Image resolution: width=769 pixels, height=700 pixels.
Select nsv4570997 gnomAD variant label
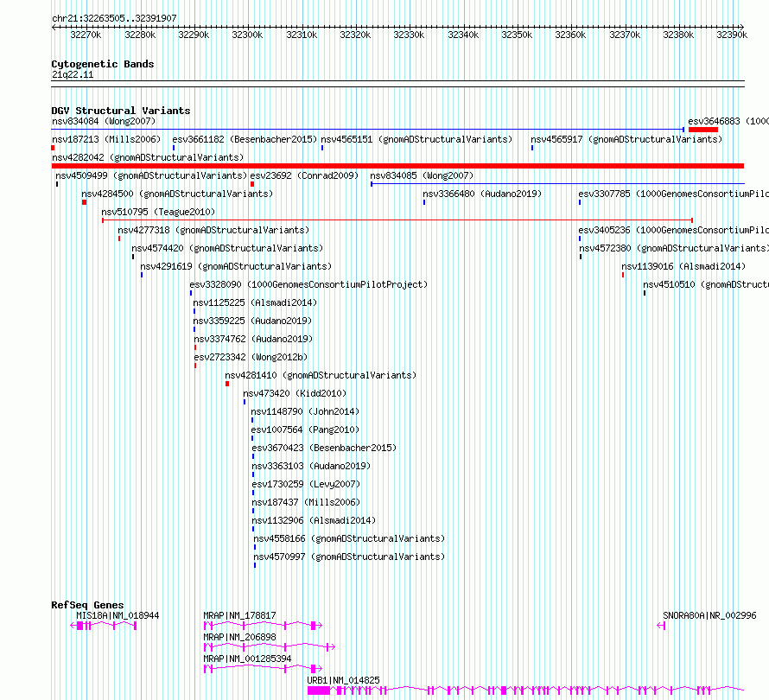(349, 557)
